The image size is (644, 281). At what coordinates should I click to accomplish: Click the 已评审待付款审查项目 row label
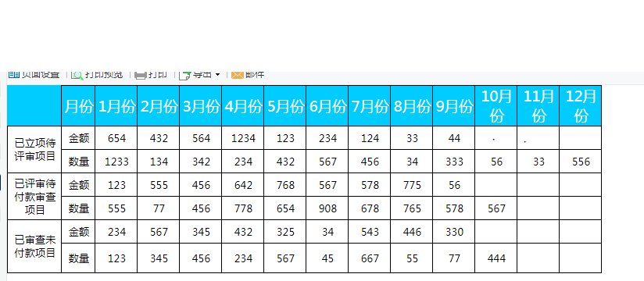pyautogui.click(x=34, y=197)
